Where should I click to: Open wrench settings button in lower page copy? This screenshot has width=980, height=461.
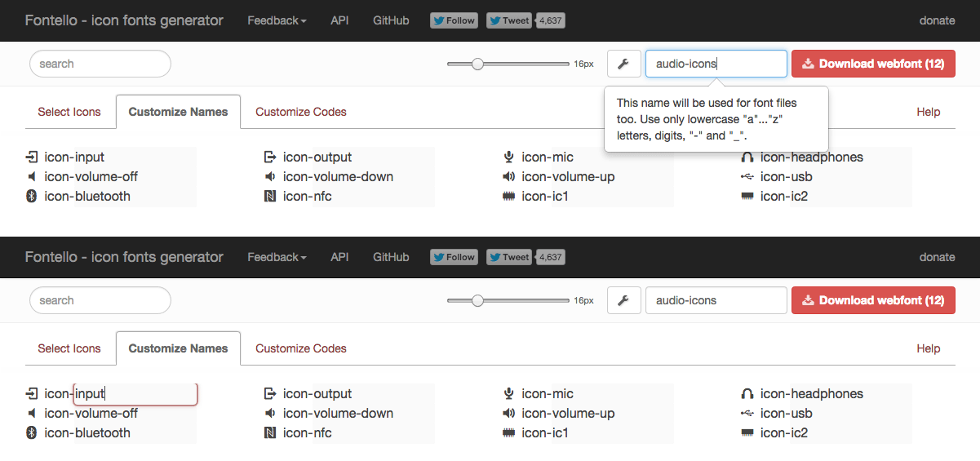coord(623,300)
